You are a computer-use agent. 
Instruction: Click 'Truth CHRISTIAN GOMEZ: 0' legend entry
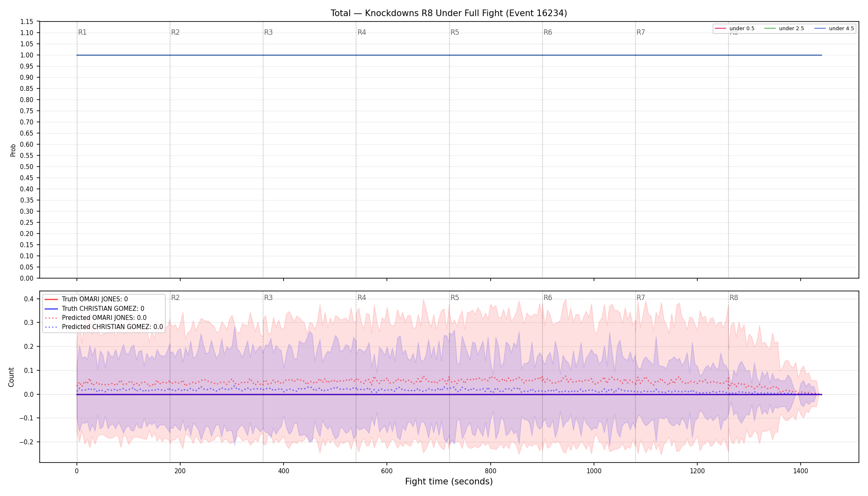click(94, 309)
